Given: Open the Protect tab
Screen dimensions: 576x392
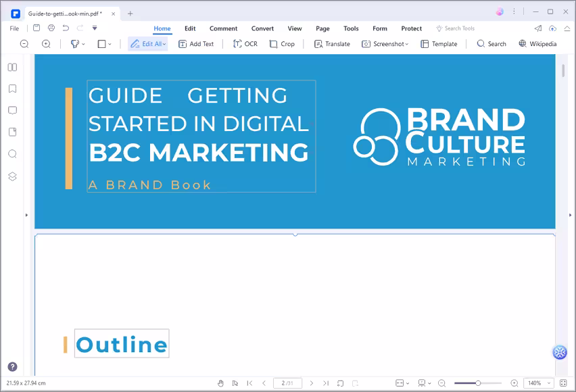Looking at the screenshot, I should click(x=412, y=28).
